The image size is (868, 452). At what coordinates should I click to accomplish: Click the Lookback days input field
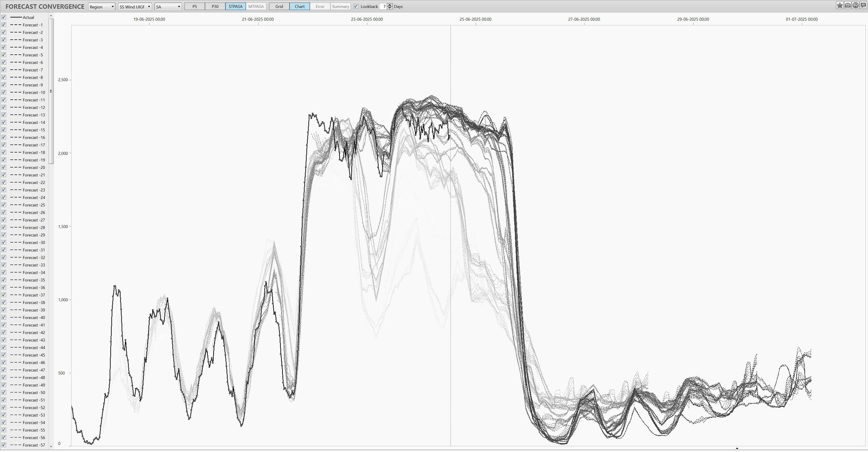coord(383,6)
